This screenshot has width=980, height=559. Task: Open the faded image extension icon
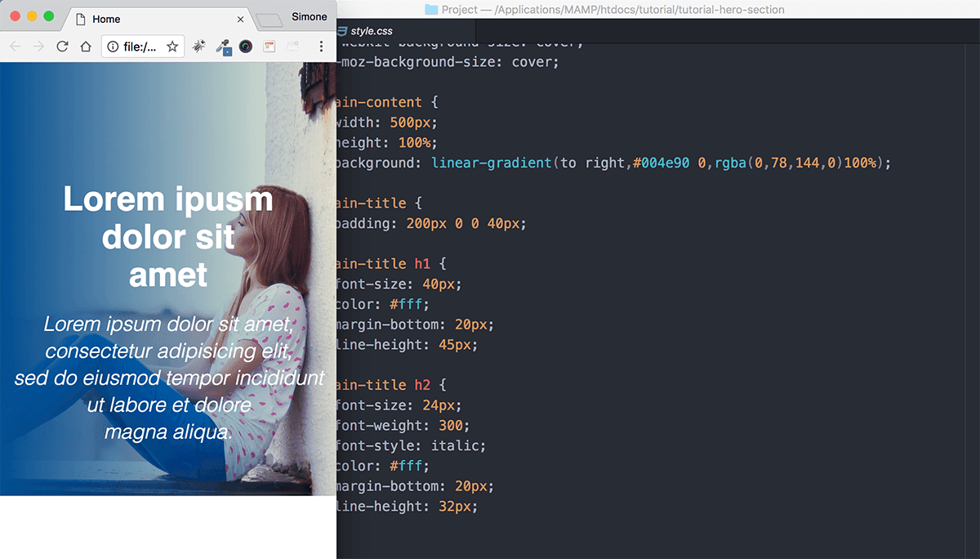point(293,47)
